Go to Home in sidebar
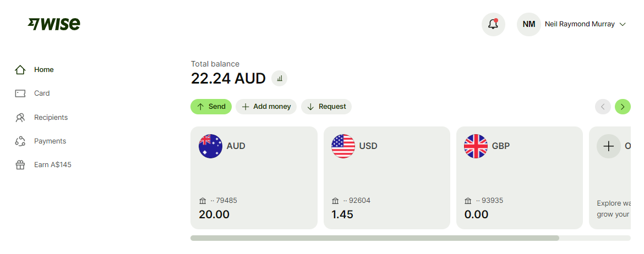Screen dimensions: 644x254 (x=43, y=70)
